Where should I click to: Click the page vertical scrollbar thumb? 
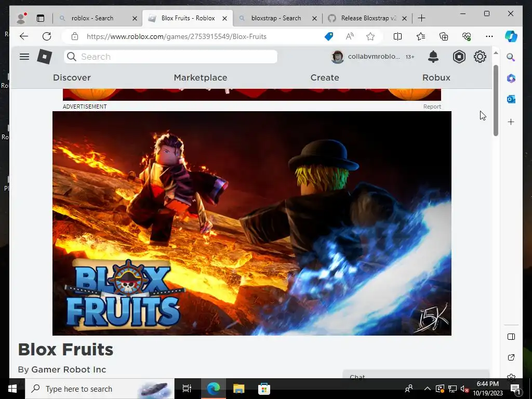point(496,100)
